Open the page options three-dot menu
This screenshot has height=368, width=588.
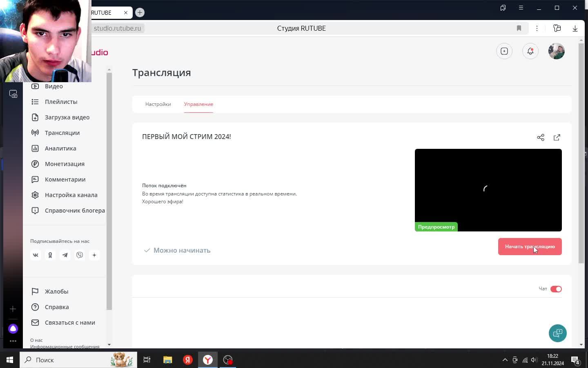click(x=537, y=28)
